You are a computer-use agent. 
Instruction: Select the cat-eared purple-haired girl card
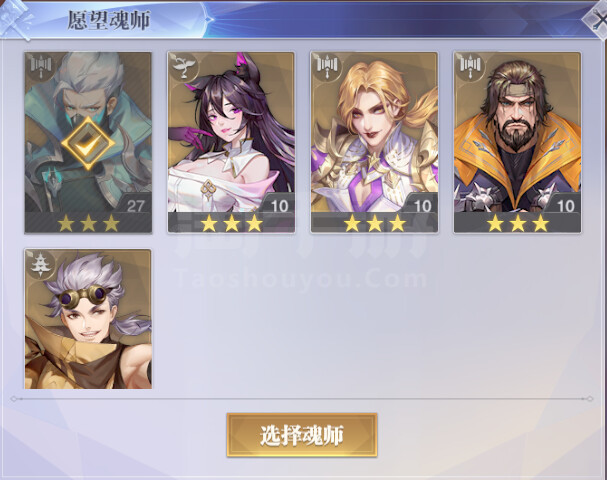click(x=231, y=143)
